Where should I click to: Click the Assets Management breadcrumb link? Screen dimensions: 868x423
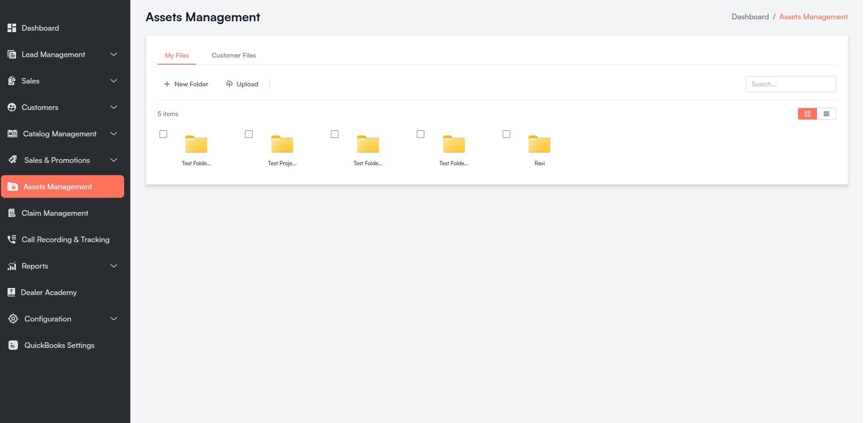click(813, 17)
